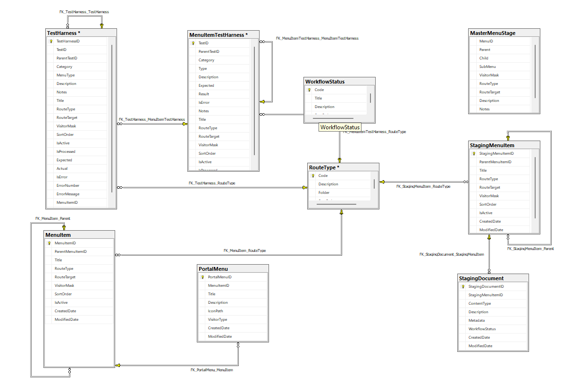
Task: Select the ModifiedDate column in MenuItem
Action: click(x=79, y=320)
